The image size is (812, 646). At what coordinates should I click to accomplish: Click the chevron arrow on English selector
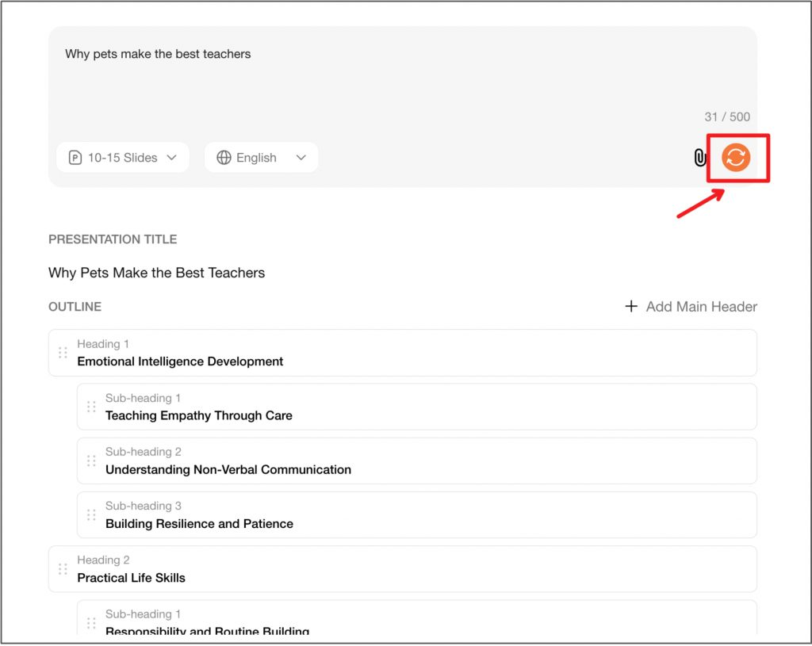(x=301, y=158)
